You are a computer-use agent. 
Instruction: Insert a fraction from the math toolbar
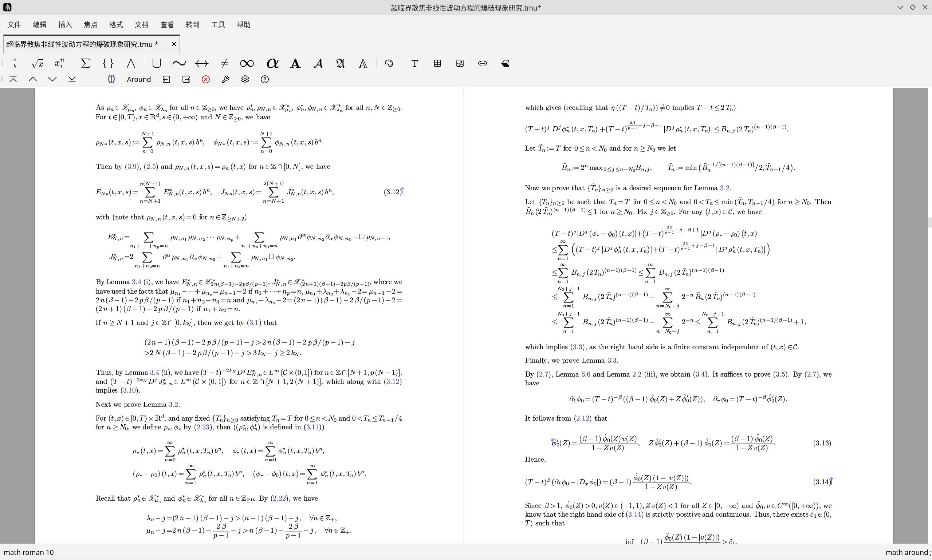[15, 63]
